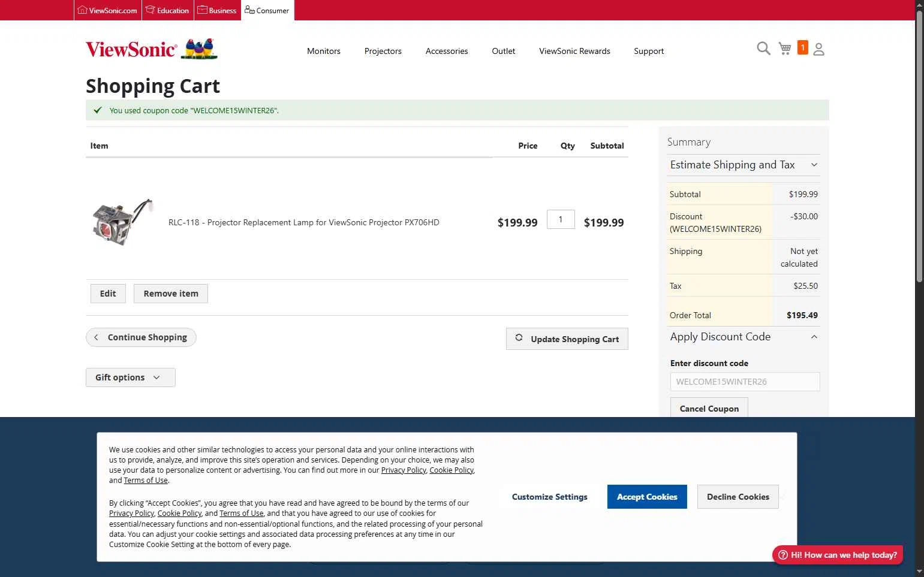Click the quantity field for RLC-118
Screen dimensions: 924x577
pos(561,219)
